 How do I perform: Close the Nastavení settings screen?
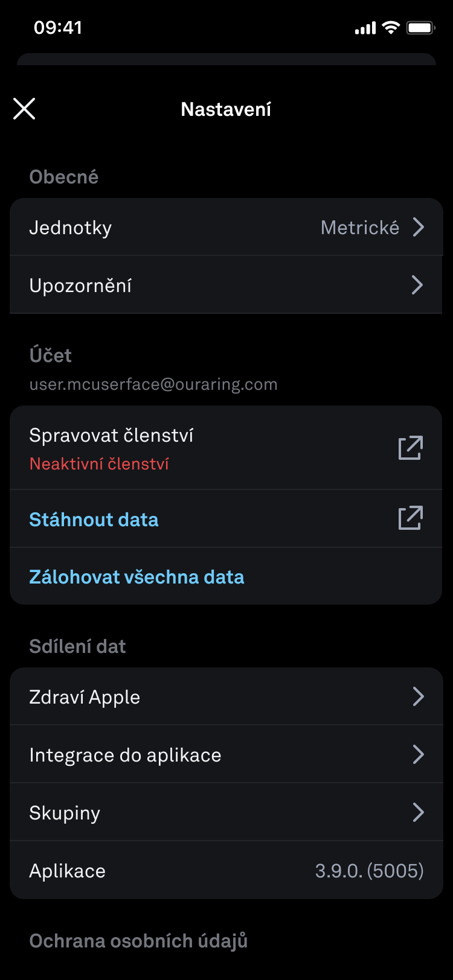point(24,109)
